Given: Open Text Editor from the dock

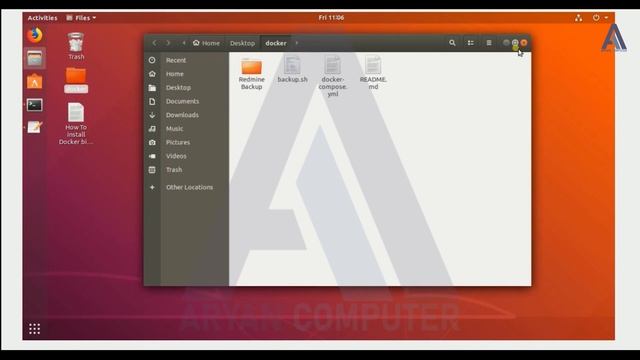Looking at the screenshot, I should [x=35, y=127].
